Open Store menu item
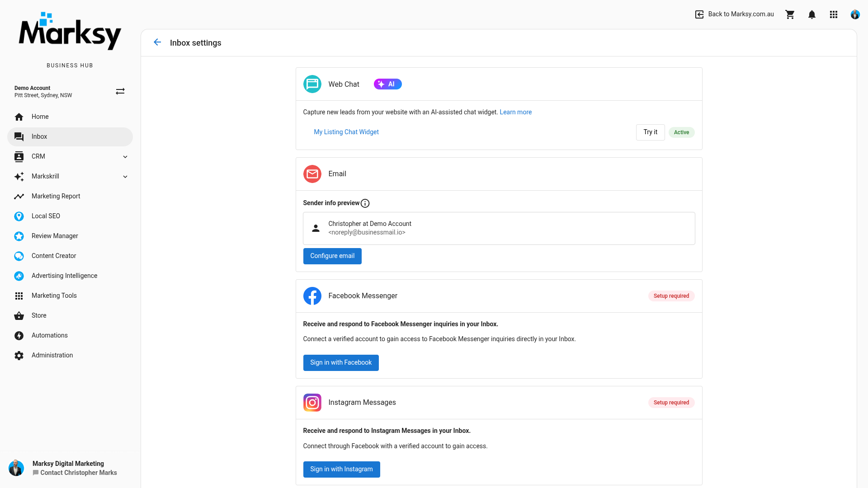868x488 pixels. coord(70,316)
